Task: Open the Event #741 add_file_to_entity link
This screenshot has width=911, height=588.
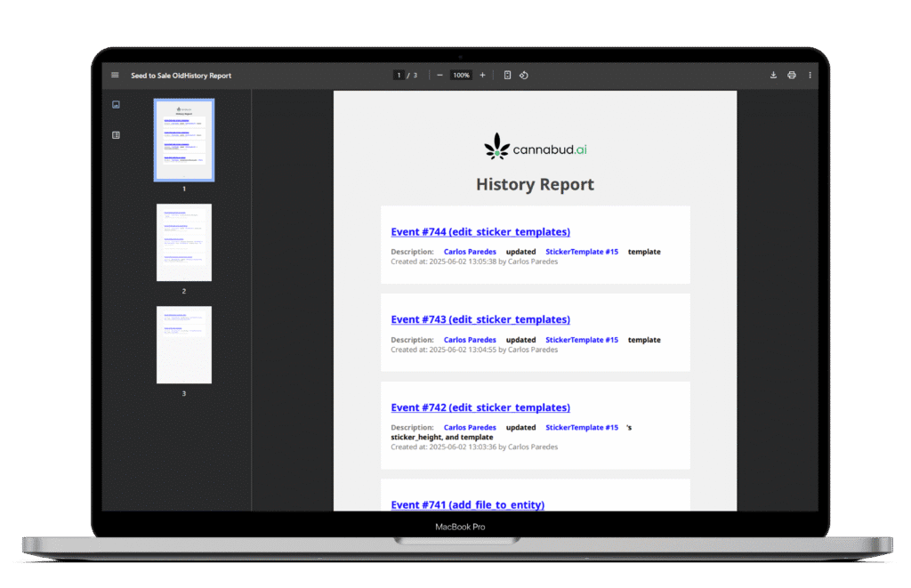Action: click(467, 504)
